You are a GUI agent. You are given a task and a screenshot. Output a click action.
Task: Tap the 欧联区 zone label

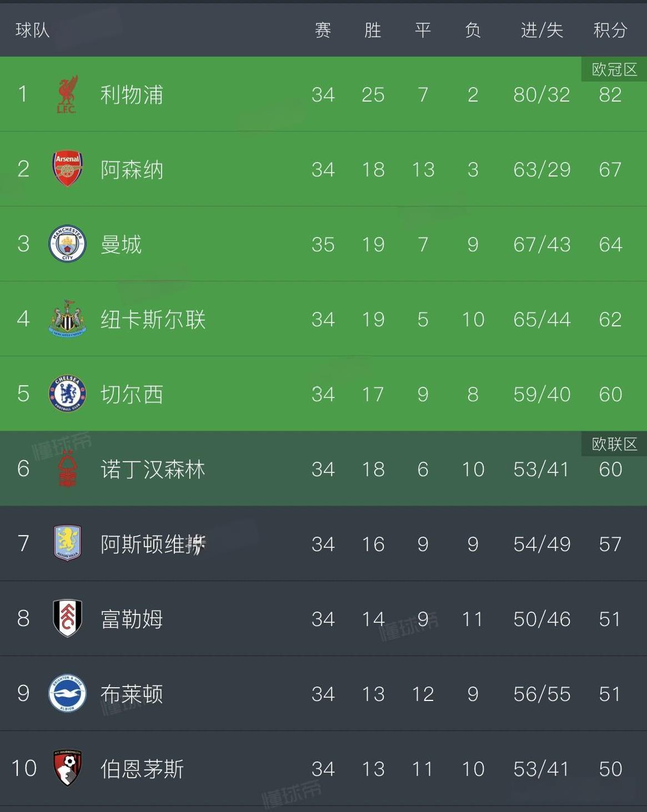[614, 444]
